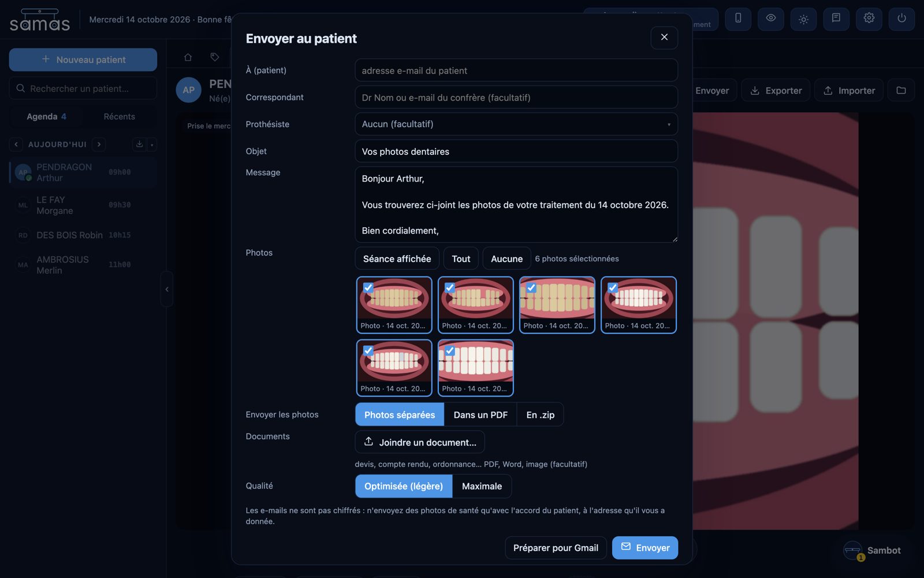924x578 pixels.
Task: Toggle the sun brightness theme icon
Action: (803, 18)
